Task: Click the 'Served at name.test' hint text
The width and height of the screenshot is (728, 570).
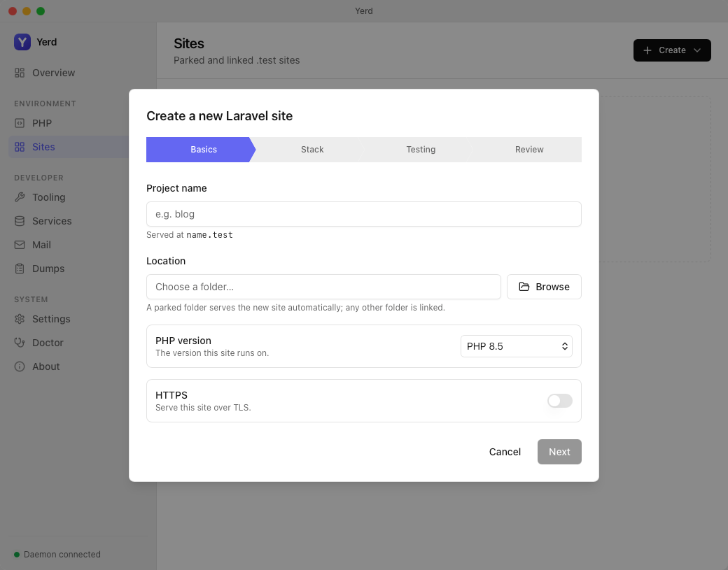Action: click(x=190, y=235)
